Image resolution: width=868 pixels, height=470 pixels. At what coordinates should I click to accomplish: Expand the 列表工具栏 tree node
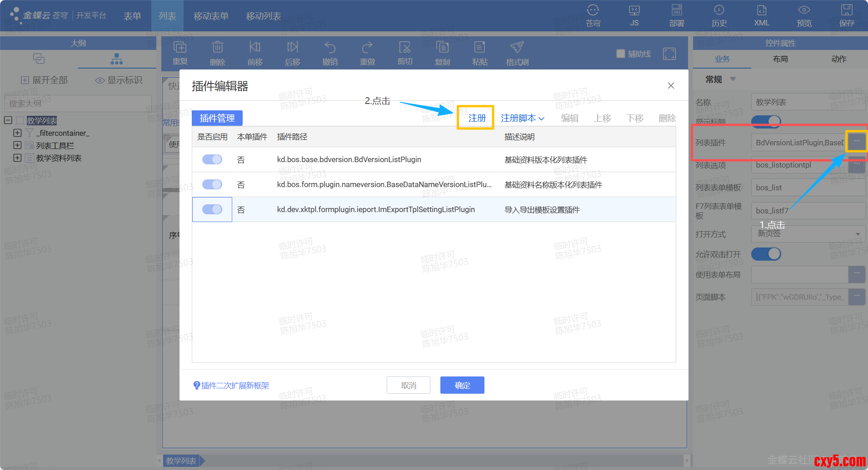pyautogui.click(x=17, y=145)
